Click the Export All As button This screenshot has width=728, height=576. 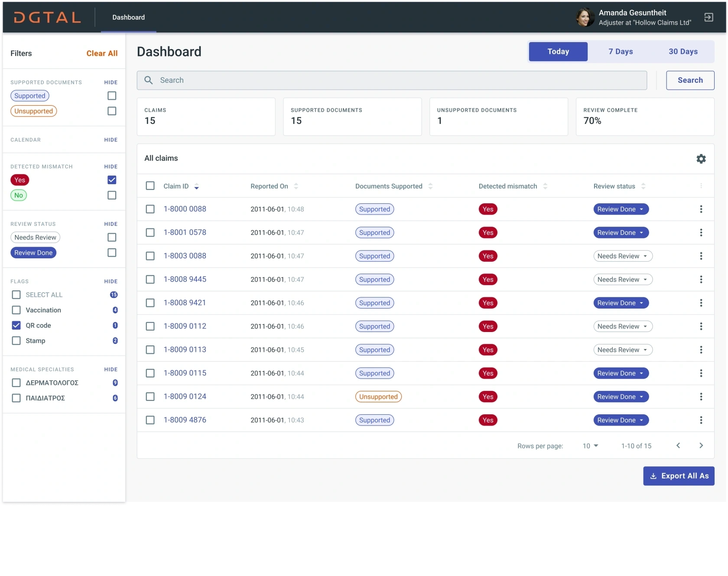678,476
